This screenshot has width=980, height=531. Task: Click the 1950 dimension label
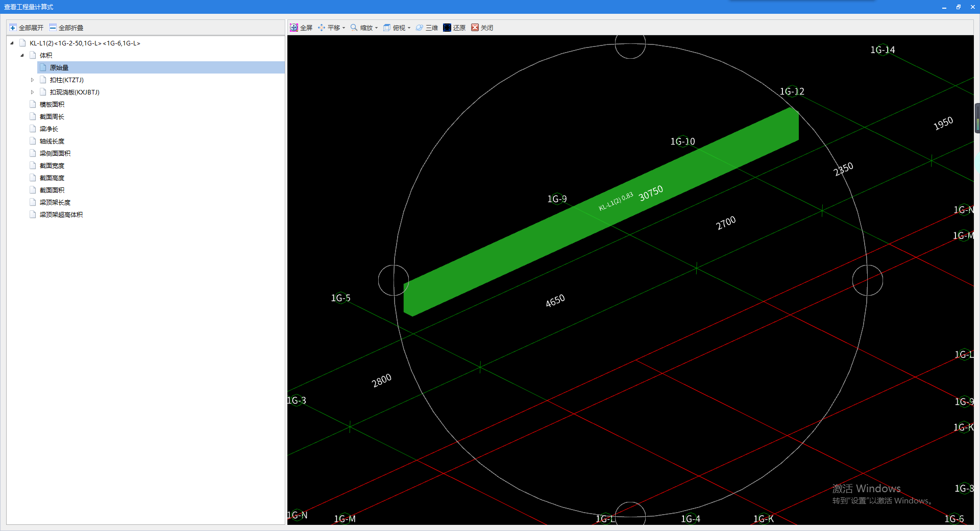pyautogui.click(x=943, y=123)
